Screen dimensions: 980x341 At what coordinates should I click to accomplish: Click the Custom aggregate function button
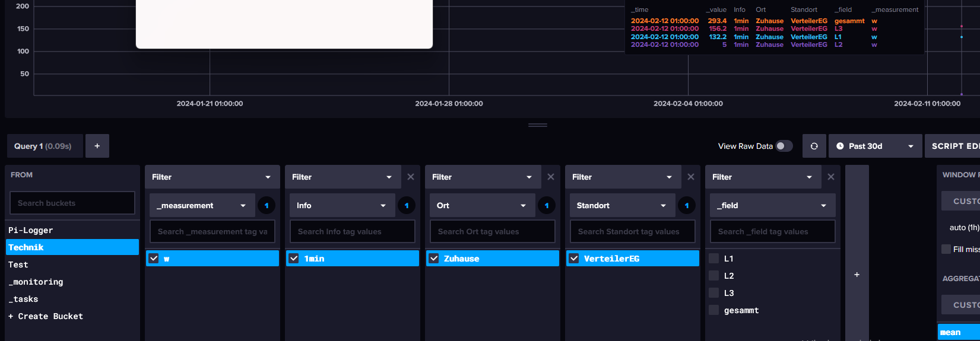tap(960, 305)
